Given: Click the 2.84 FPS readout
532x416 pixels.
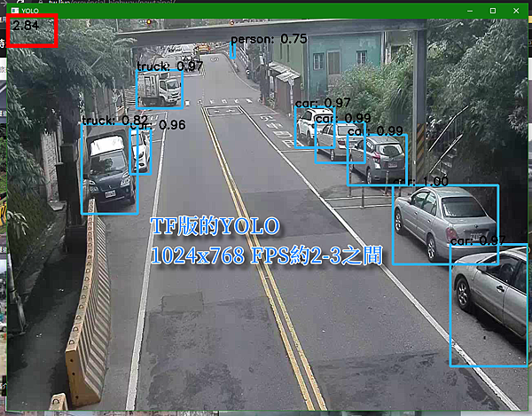Looking at the screenshot, I should pos(26,26).
